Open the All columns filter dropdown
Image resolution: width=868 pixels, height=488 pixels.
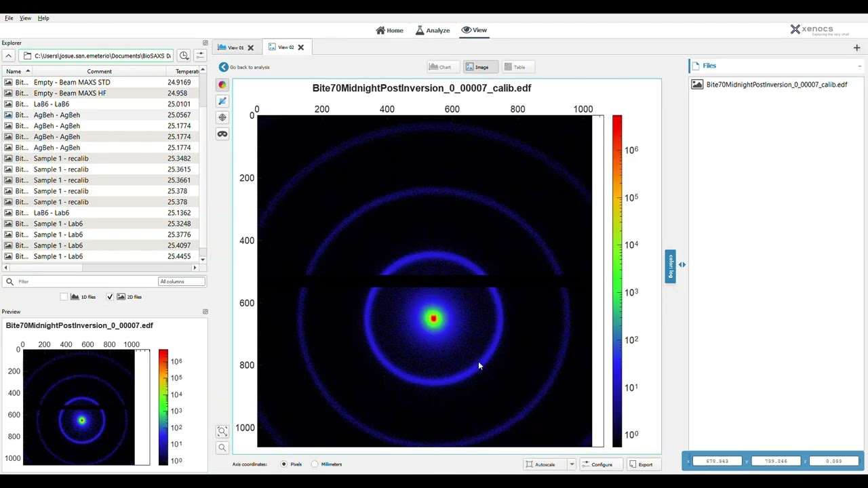[x=181, y=281]
